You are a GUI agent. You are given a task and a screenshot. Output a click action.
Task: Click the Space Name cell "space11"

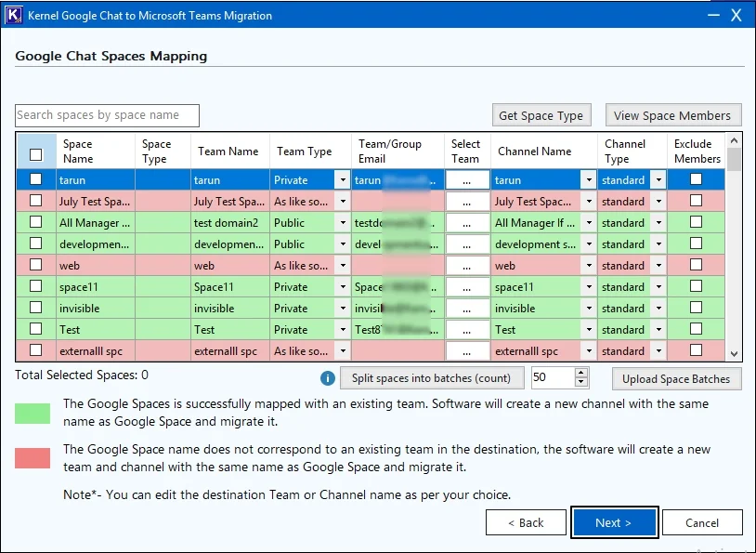pos(96,287)
